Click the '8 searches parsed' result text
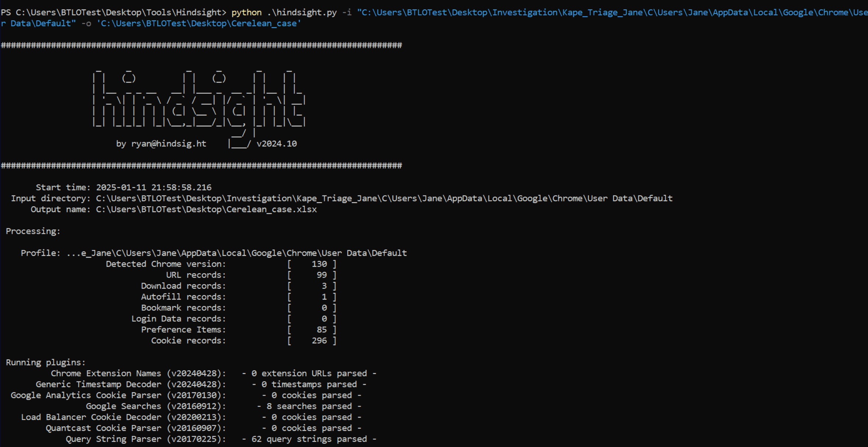 pos(309,406)
